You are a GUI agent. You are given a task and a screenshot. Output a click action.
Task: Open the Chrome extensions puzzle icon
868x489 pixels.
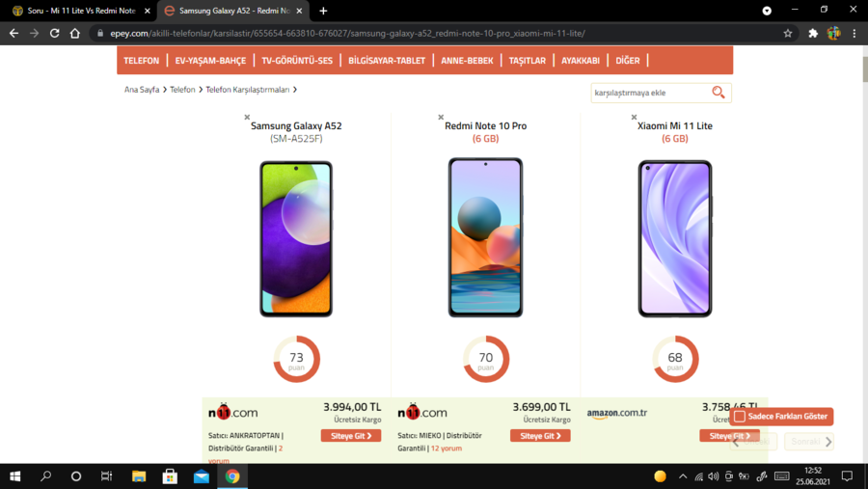pos(813,33)
